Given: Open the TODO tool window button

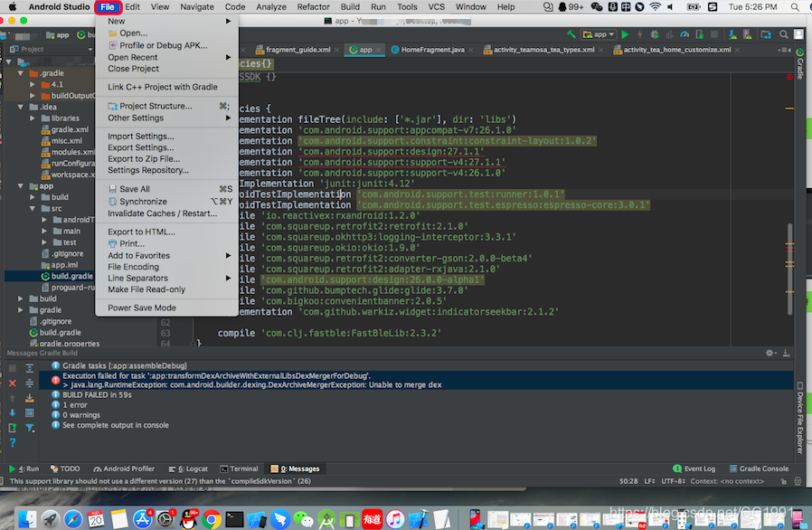Looking at the screenshot, I should (x=65, y=468).
